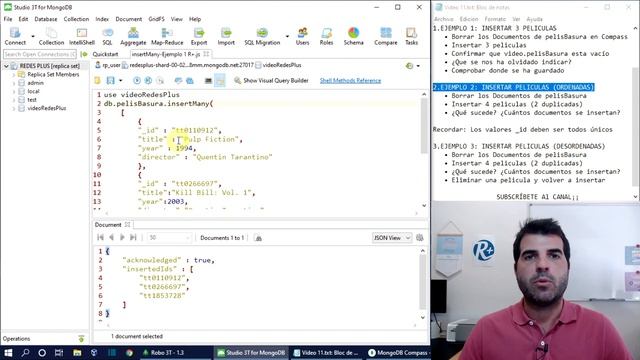Open the Compare tool icon
Image resolution: width=640 pixels, height=360 pixels.
386,36
